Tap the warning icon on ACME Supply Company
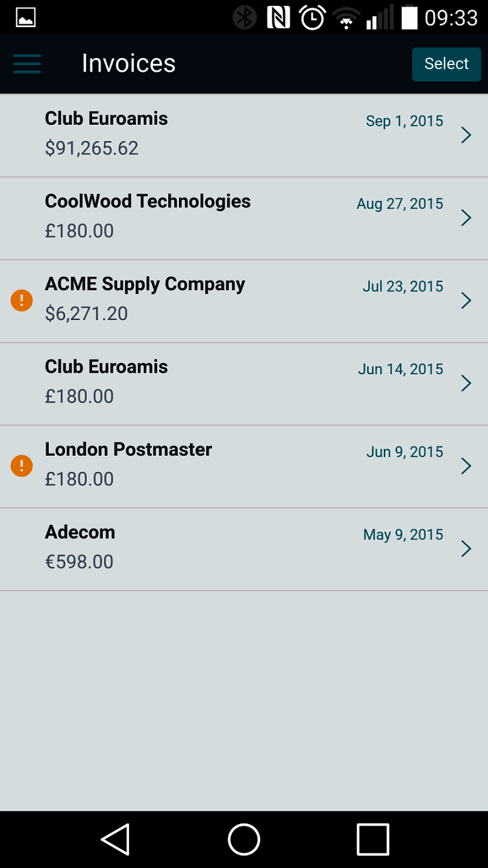Viewport: 488px width, 868px height. 22,300
